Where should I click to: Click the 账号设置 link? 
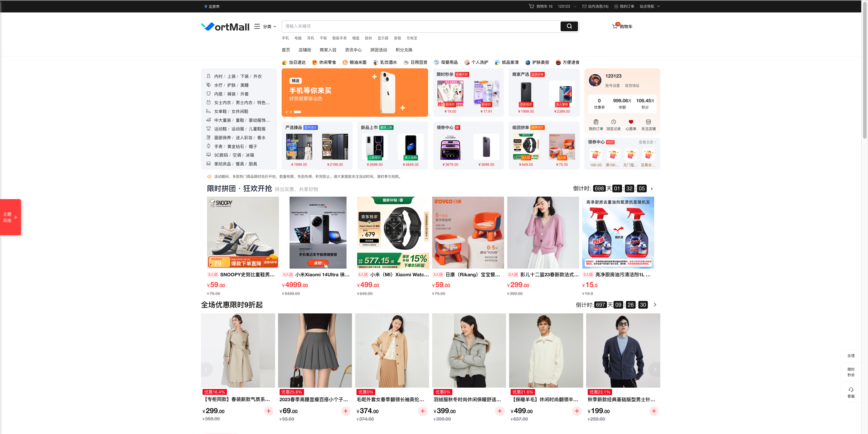[x=612, y=86]
